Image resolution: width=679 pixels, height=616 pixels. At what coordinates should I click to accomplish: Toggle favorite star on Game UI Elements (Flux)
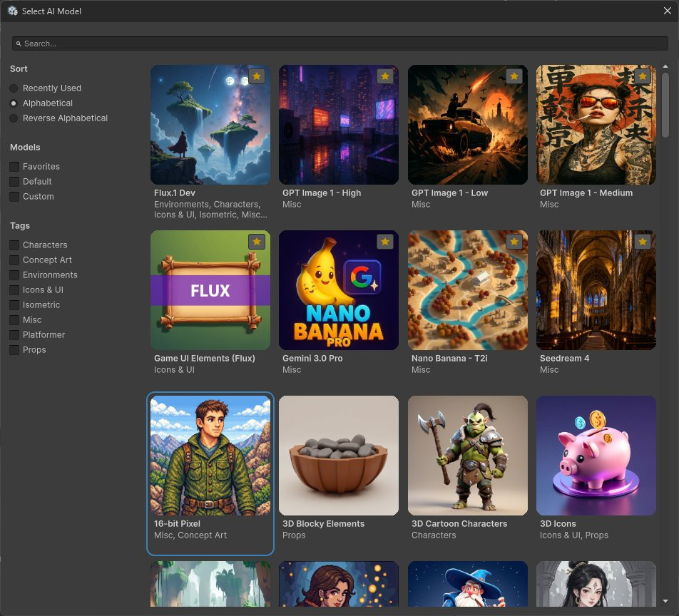[x=257, y=242]
